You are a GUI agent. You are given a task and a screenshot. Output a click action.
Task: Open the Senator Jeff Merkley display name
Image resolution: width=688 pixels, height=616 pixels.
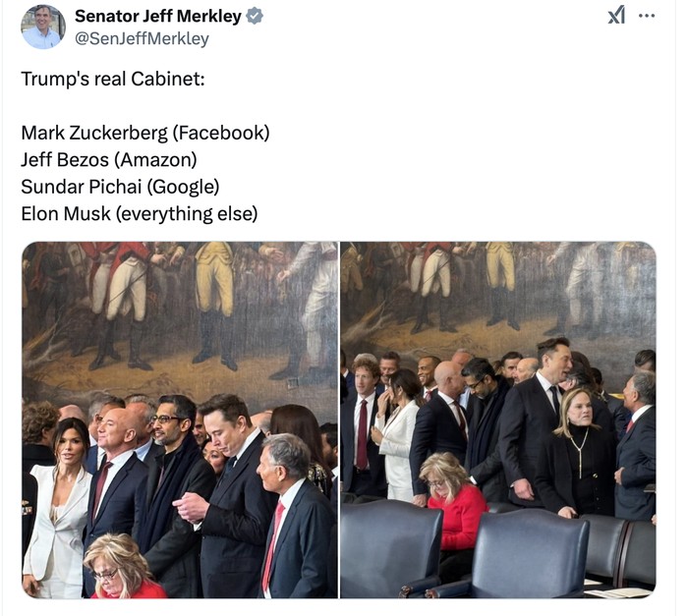tap(157, 16)
